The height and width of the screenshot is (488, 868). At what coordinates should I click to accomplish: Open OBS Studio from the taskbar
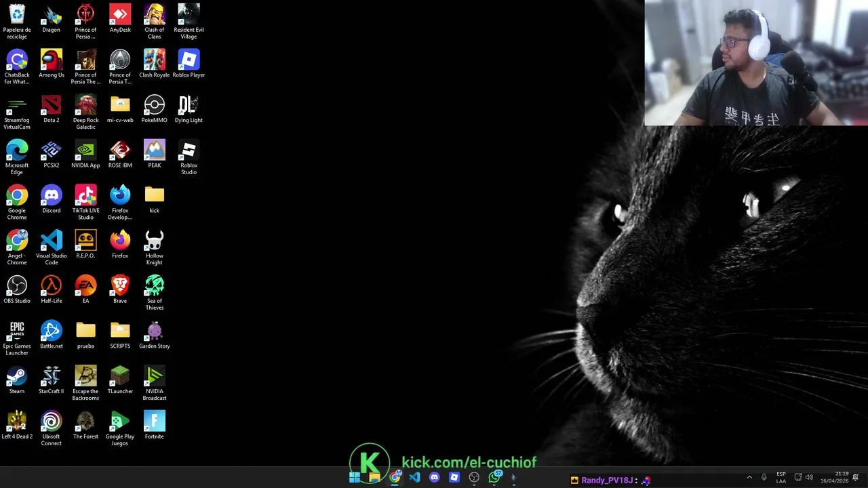474,477
